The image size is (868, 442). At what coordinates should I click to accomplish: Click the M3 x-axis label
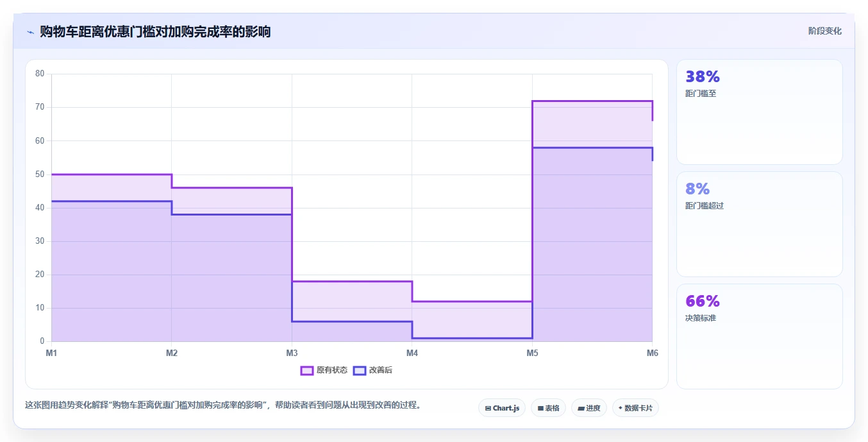(292, 353)
